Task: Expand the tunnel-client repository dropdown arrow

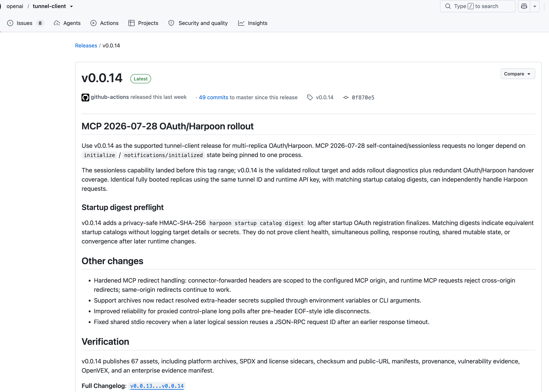Action: pyautogui.click(x=71, y=7)
